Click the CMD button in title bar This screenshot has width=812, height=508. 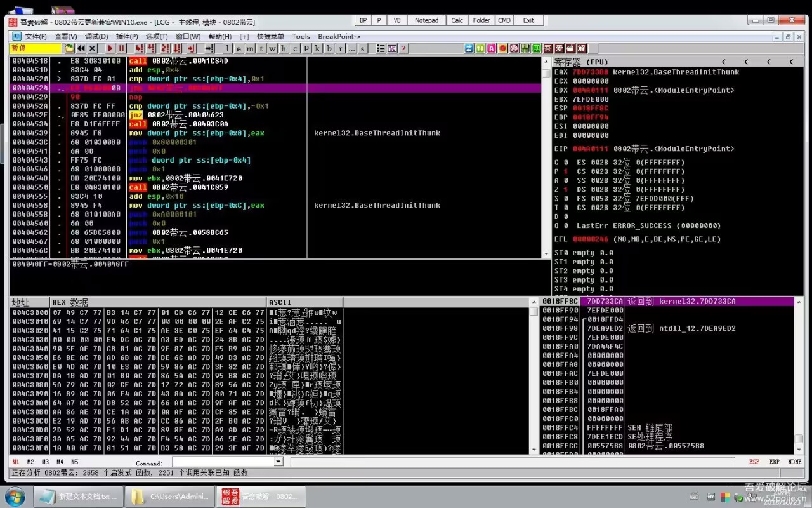point(504,20)
